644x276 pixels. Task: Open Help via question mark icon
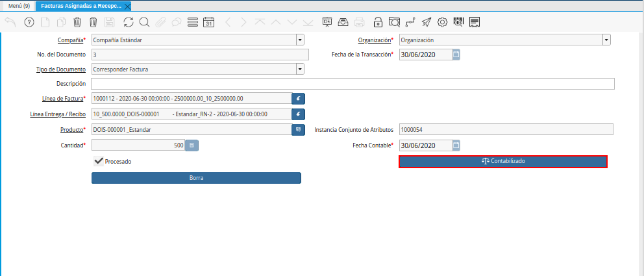(29, 22)
